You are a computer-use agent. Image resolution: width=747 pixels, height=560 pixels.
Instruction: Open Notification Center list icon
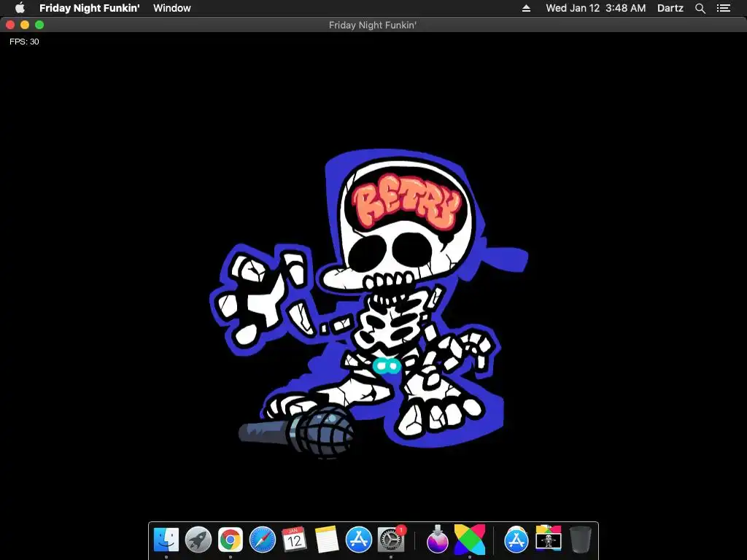pyautogui.click(x=723, y=8)
